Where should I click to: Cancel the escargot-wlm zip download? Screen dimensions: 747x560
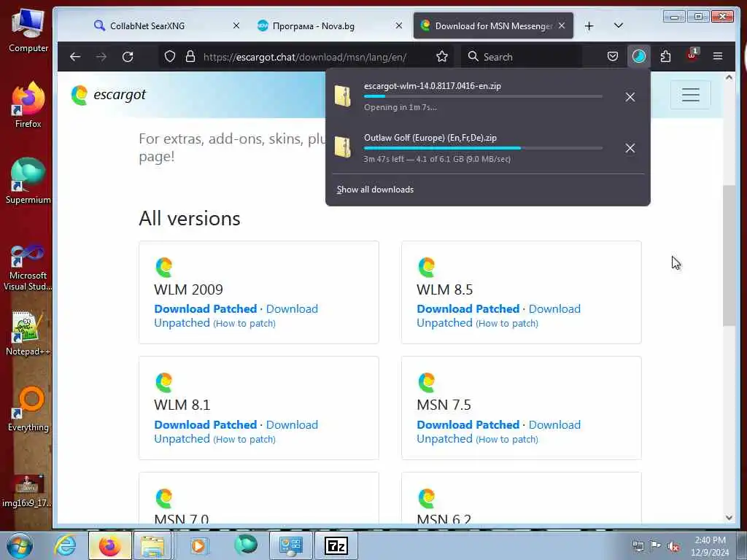[630, 97]
